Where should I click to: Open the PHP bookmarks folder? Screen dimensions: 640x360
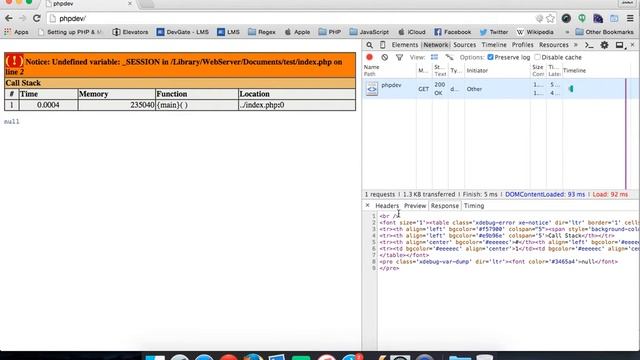click(x=329, y=32)
